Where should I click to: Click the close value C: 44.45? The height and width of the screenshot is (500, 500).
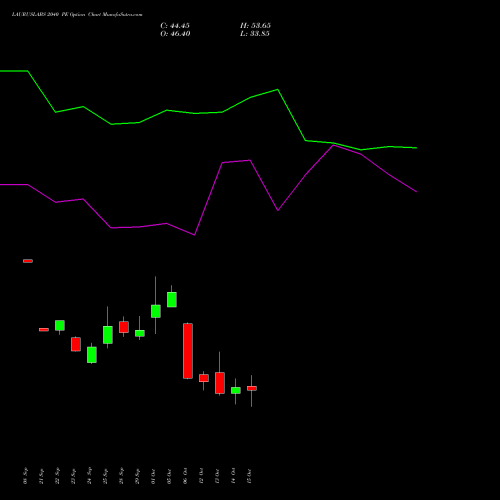pos(175,26)
